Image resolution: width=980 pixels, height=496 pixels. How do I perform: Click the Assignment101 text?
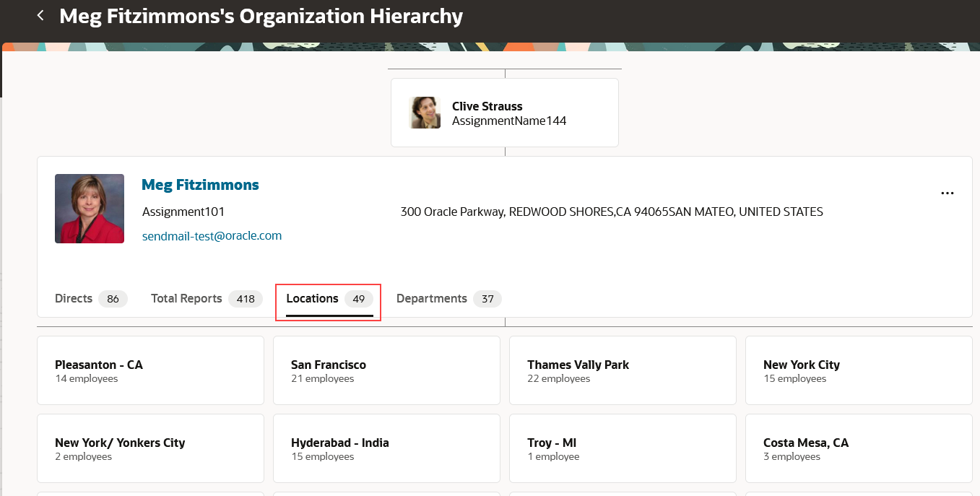click(183, 212)
